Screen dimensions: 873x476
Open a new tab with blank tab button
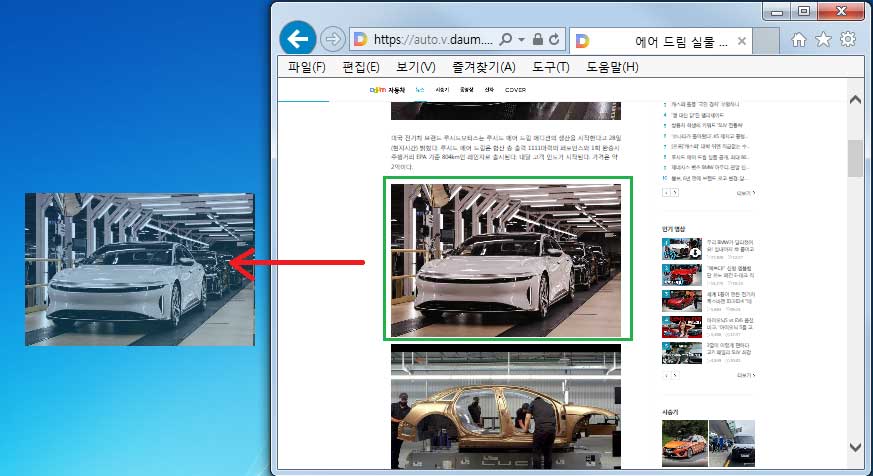click(x=766, y=42)
